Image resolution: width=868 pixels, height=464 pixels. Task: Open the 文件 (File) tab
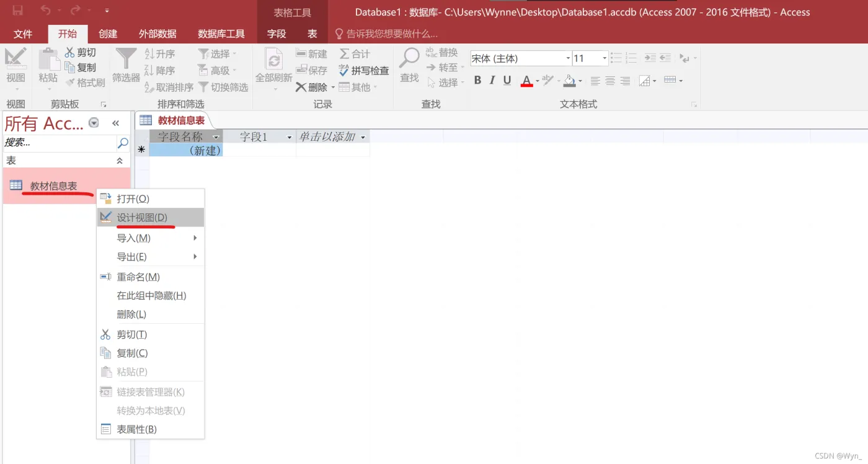click(x=23, y=33)
